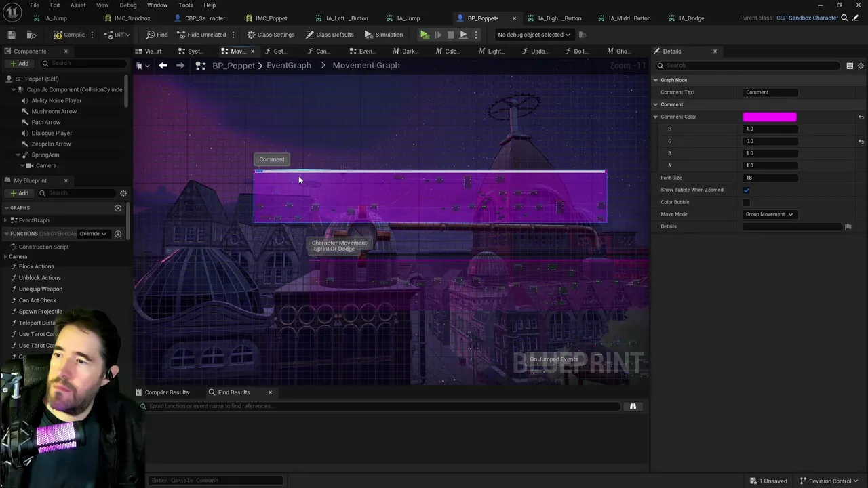868x488 pixels.
Task: Open Details panel property matrix icon
Action: 850,66
